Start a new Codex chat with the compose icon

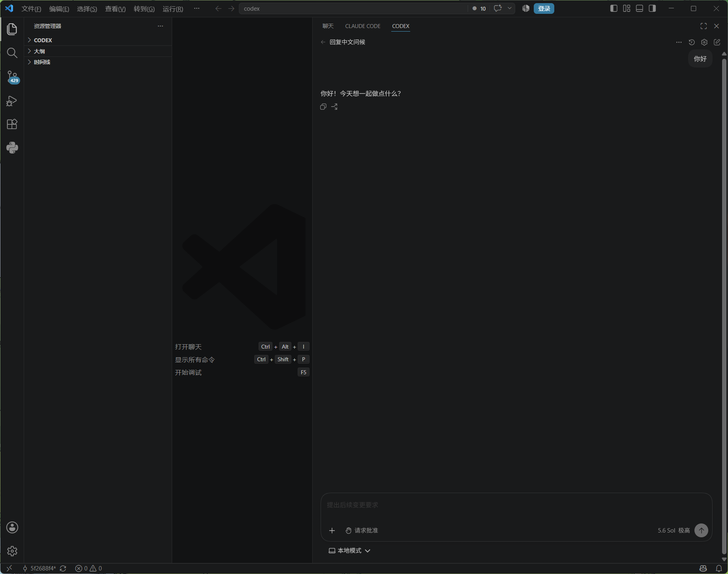[717, 42]
